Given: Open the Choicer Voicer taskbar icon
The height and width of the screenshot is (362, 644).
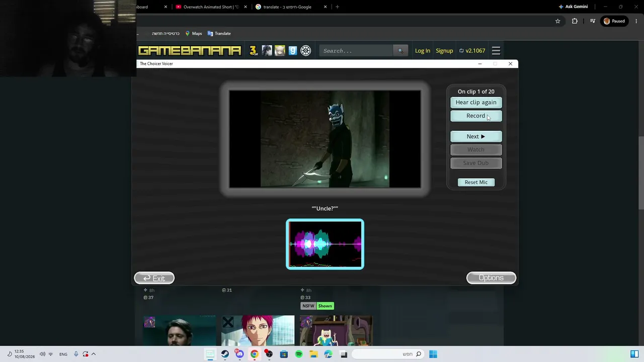Looking at the screenshot, I should [210, 354].
